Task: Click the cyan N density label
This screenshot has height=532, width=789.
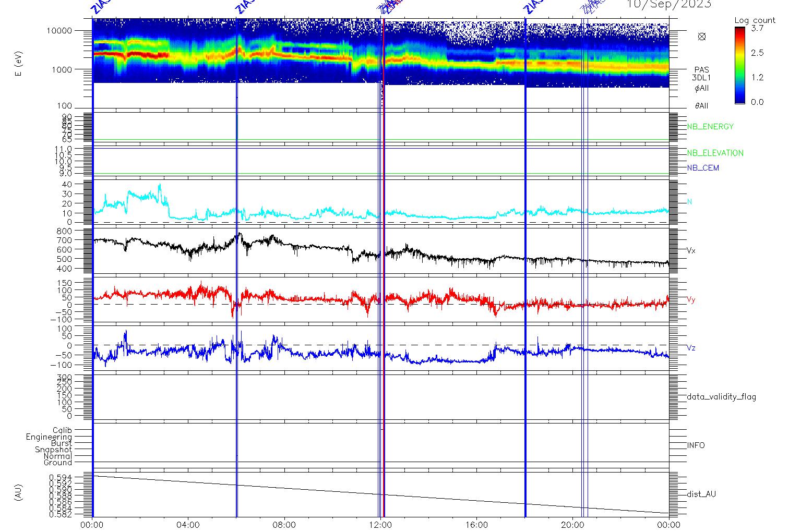Action: pos(690,202)
